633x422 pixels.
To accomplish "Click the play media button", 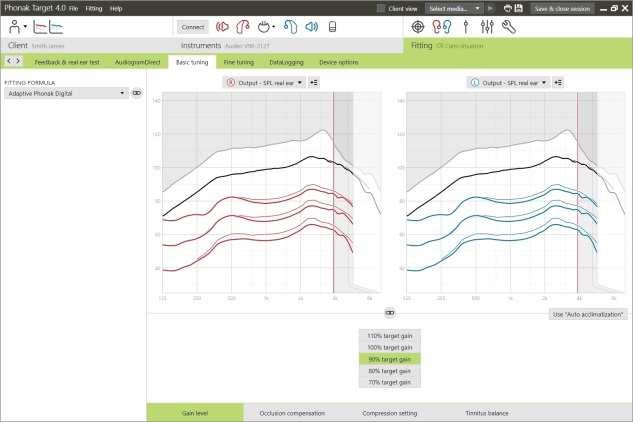I will coord(490,8).
